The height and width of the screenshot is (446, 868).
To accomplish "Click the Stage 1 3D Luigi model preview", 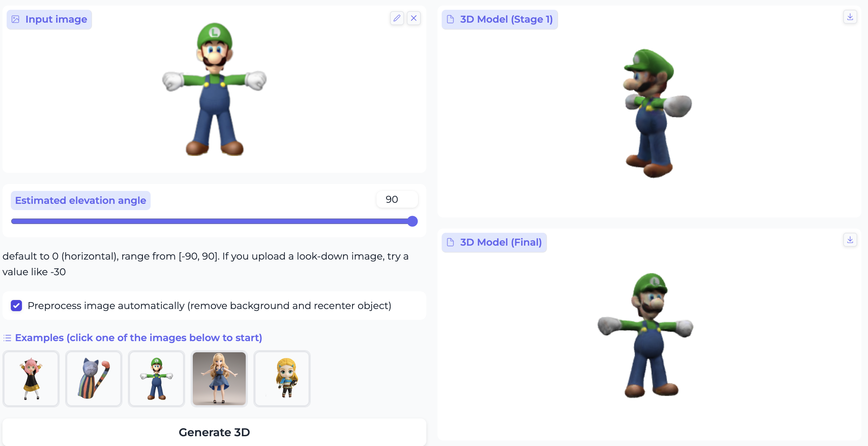I will click(657, 113).
